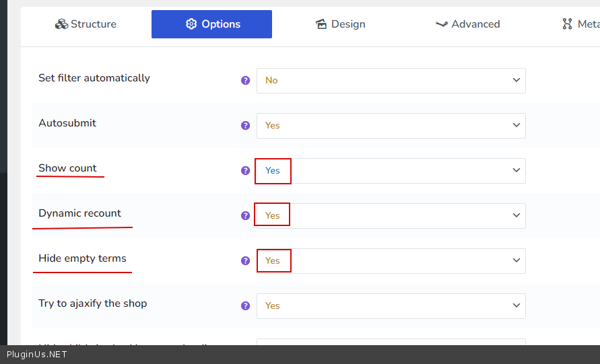Viewport: 600px width, 364px height.
Task: Change the Try to ajaxify the shop dropdown
Action: pyautogui.click(x=391, y=305)
